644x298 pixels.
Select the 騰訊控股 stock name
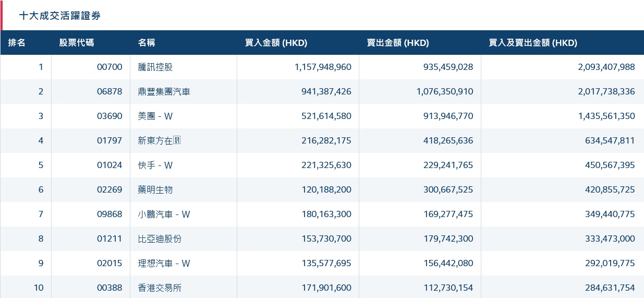click(x=155, y=67)
